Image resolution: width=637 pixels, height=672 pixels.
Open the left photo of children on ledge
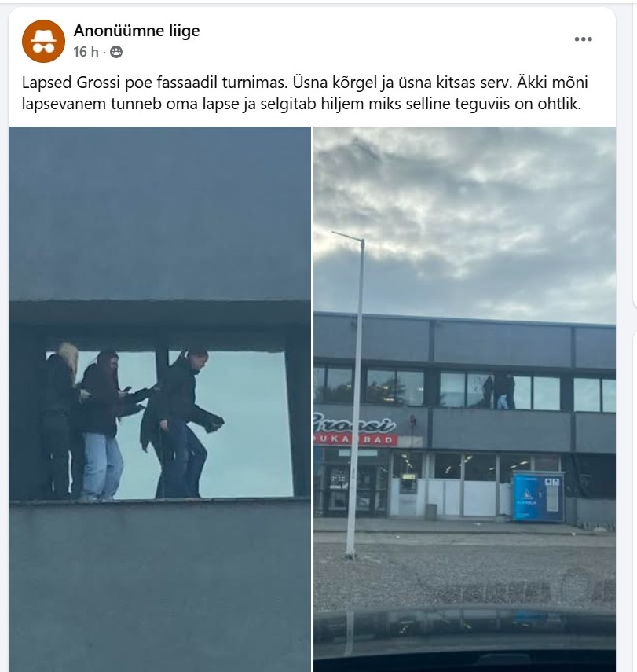pyautogui.click(x=159, y=399)
